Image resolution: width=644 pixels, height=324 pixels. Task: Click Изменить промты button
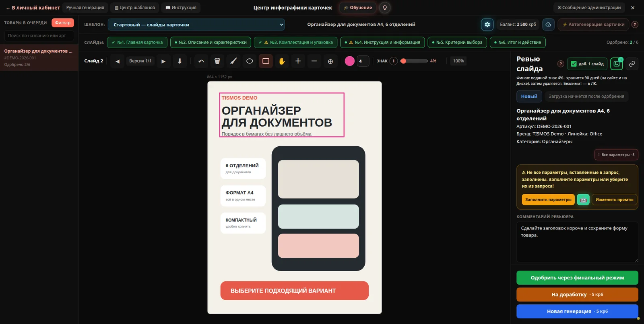pyautogui.click(x=614, y=200)
